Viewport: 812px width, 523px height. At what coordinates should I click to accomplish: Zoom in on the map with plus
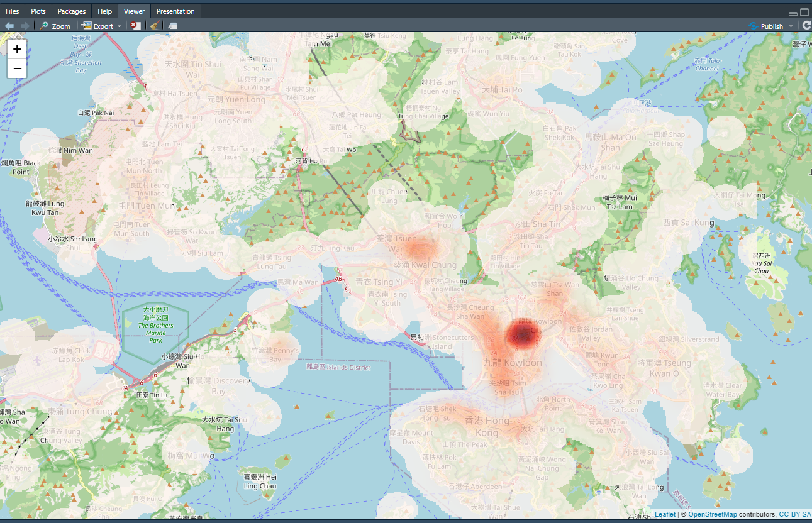tap(17, 49)
